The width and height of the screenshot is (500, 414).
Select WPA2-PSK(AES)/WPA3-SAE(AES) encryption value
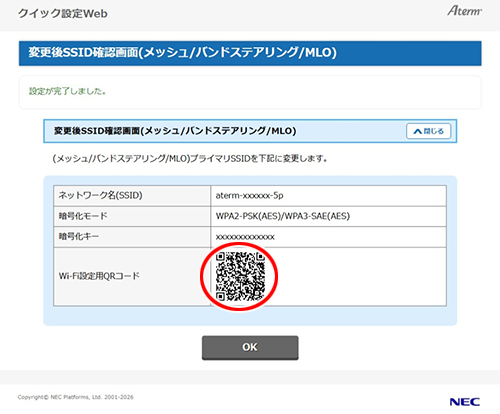[x=283, y=216]
